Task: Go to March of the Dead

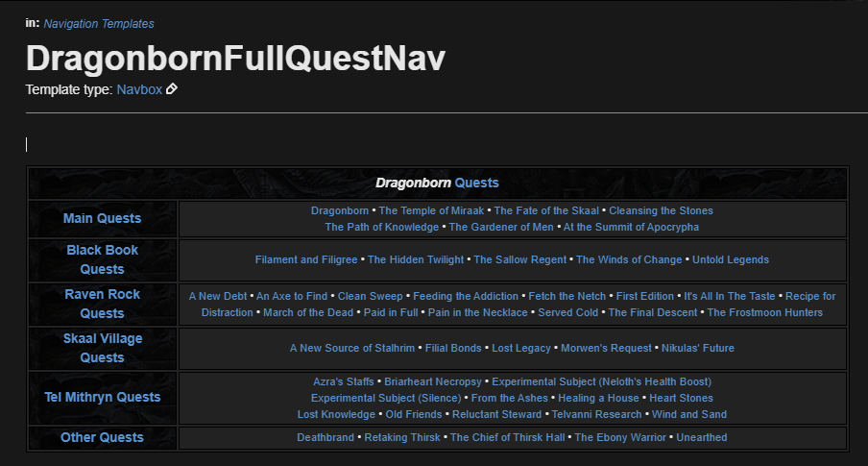Action: (x=308, y=312)
